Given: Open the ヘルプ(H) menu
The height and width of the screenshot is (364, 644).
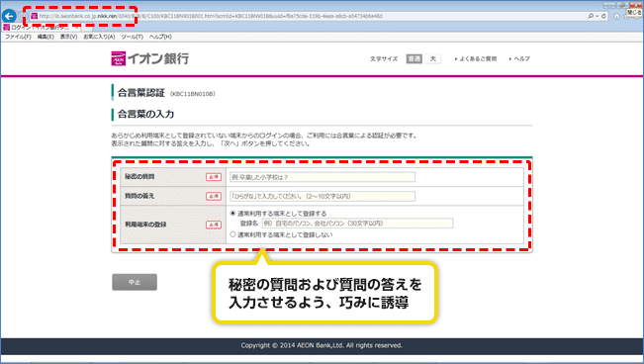Looking at the screenshot, I should [x=160, y=37].
